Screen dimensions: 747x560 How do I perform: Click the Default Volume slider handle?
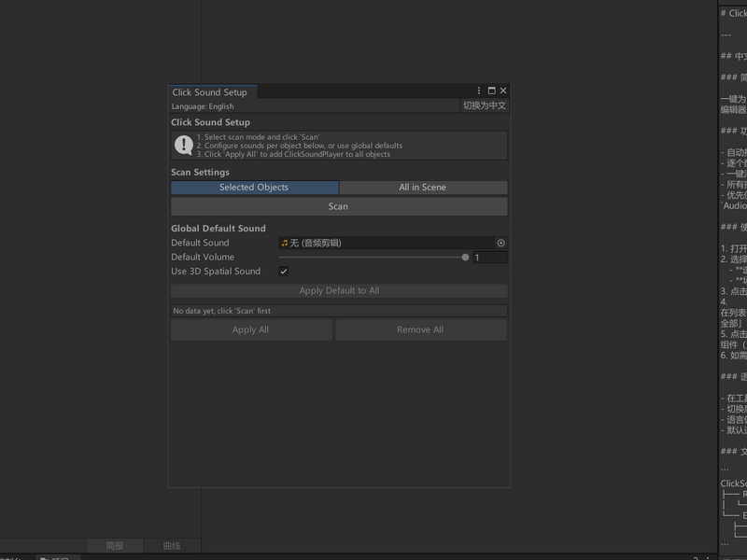coord(465,258)
